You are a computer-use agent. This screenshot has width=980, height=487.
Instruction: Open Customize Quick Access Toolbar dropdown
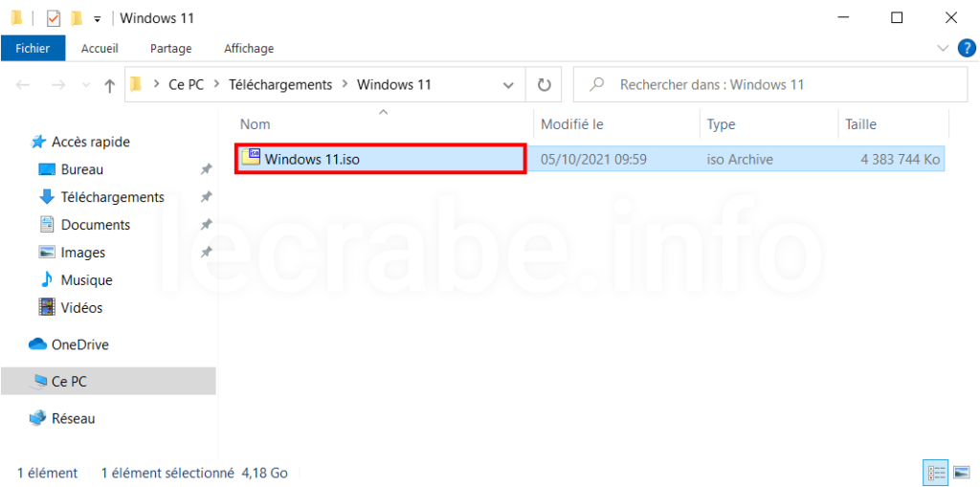pos(97,19)
